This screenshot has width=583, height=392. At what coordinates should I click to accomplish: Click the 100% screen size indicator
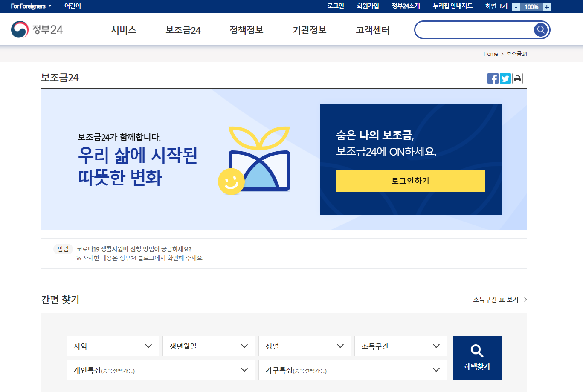(531, 7)
